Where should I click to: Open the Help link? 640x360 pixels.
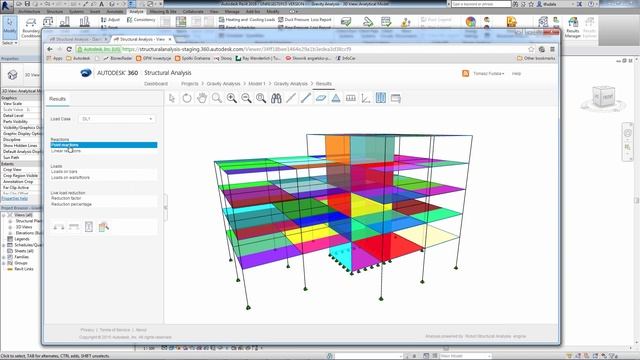(x=516, y=74)
